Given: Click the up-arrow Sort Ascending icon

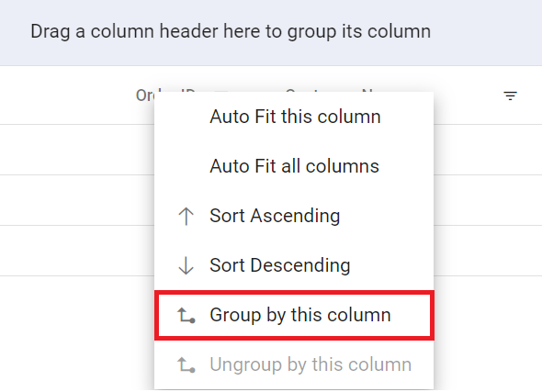Looking at the screenshot, I should coord(186,217).
